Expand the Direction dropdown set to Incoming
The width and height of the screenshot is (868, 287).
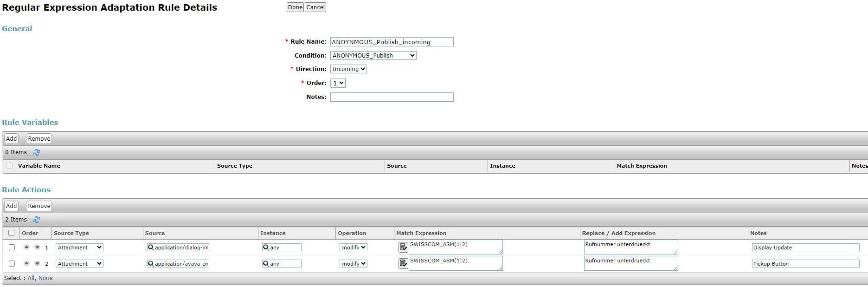tap(348, 69)
